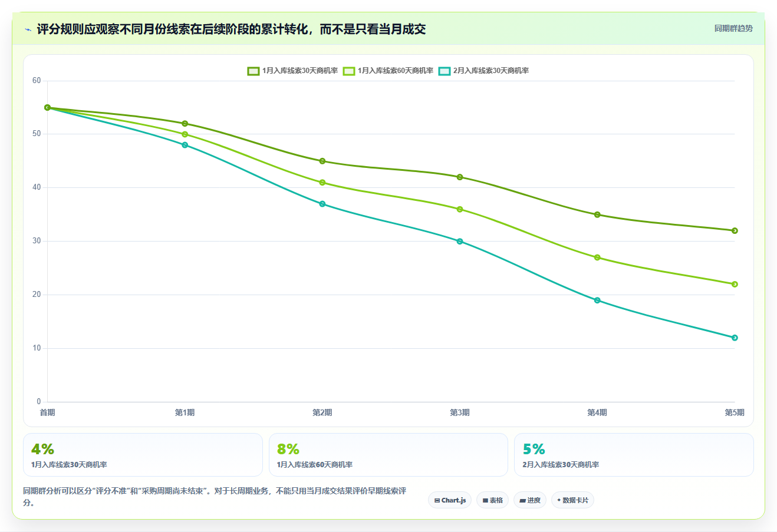The height and width of the screenshot is (532, 777).
Task: Click the 第2期 x-axis label
Action: click(322, 412)
